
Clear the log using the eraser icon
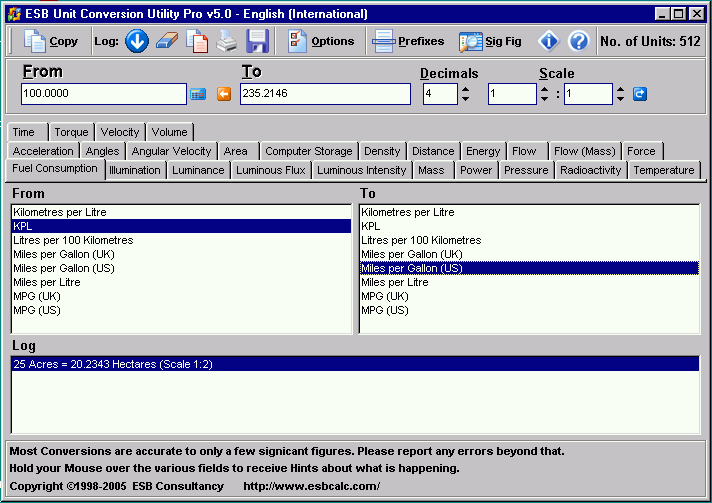click(x=167, y=41)
